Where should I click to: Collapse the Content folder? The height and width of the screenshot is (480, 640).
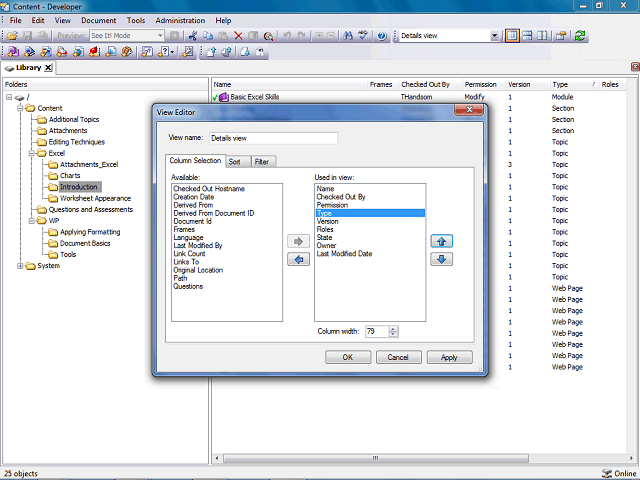(20, 108)
